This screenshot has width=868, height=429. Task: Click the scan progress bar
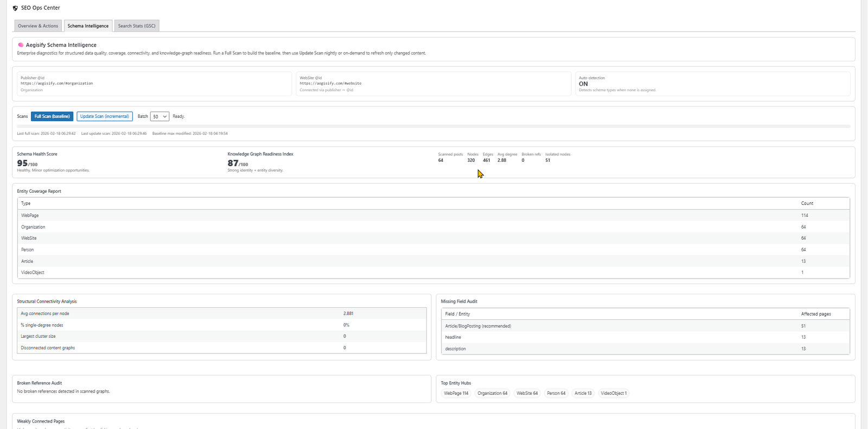pos(433,126)
